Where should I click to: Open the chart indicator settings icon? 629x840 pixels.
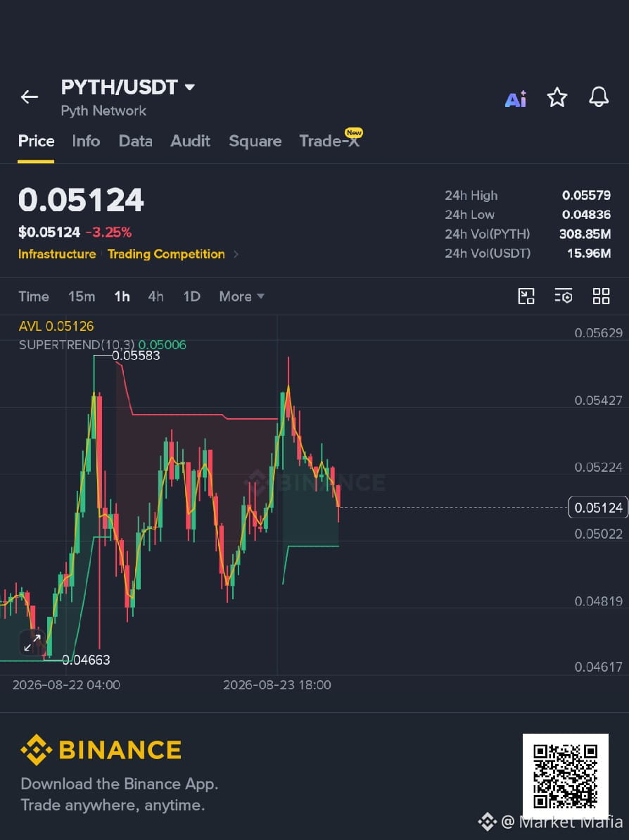tap(563, 296)
